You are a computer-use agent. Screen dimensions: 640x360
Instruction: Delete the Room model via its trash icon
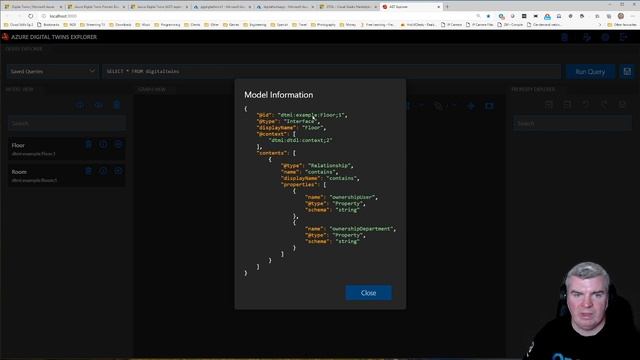88,171
